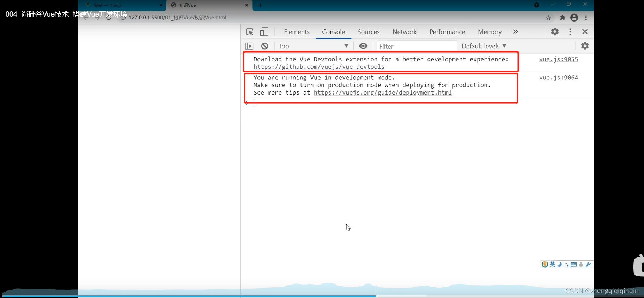Focus the console Filter field
Viewport: 644px width, 298px height.
417,46
